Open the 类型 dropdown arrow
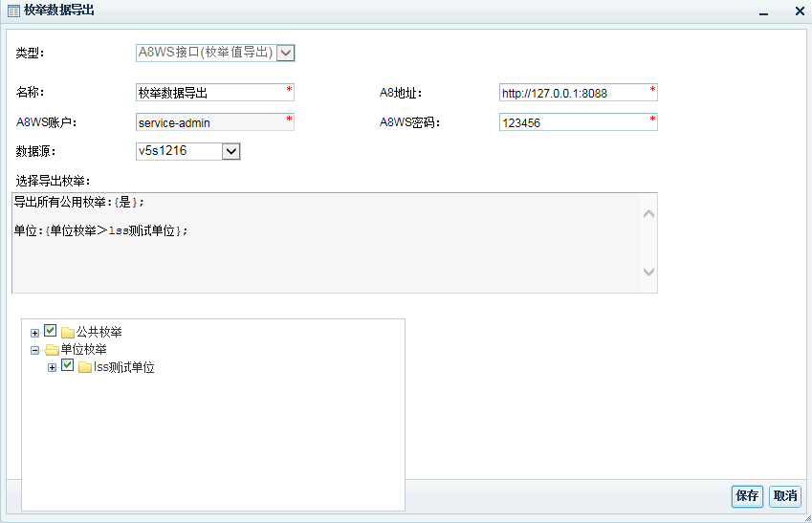The width and height of the screenshot is (812, 523). tap(285, 53)
